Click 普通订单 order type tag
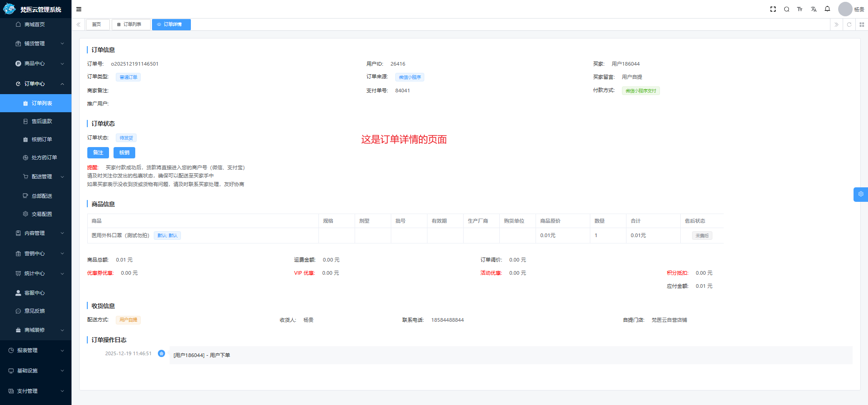 (x=128, y=77)
